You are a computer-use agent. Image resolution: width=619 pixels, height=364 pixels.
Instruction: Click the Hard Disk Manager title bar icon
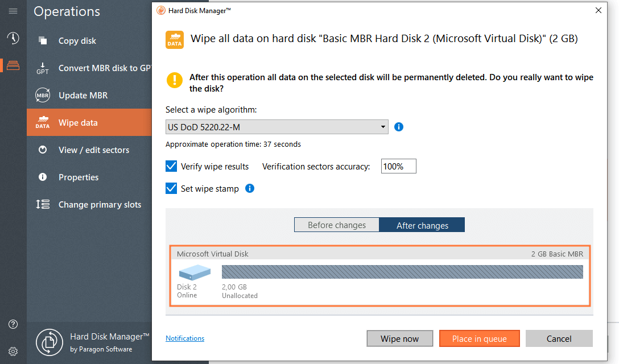pyautogui.click(x=161, y=11)
